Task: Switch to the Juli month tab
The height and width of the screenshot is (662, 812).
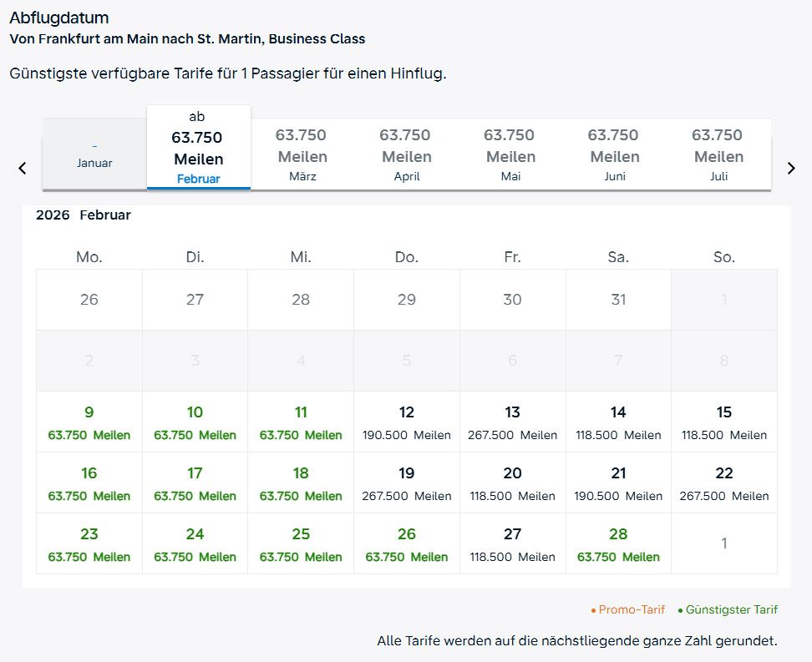Action: pos(718,154)
